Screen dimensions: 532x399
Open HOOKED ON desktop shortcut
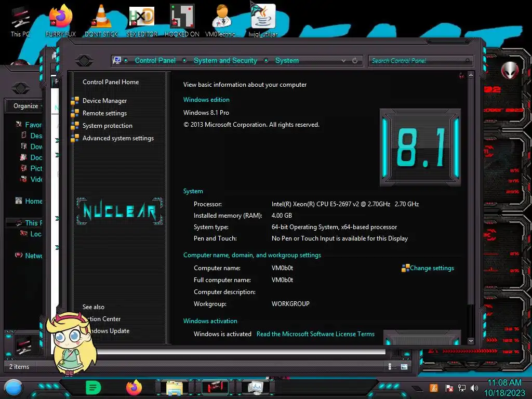click(x=182, y=21)
